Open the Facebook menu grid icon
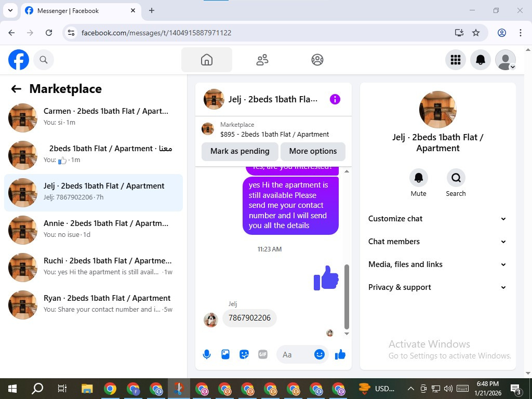Viewport: 532px width, 399px height. (x=455, y=60)
